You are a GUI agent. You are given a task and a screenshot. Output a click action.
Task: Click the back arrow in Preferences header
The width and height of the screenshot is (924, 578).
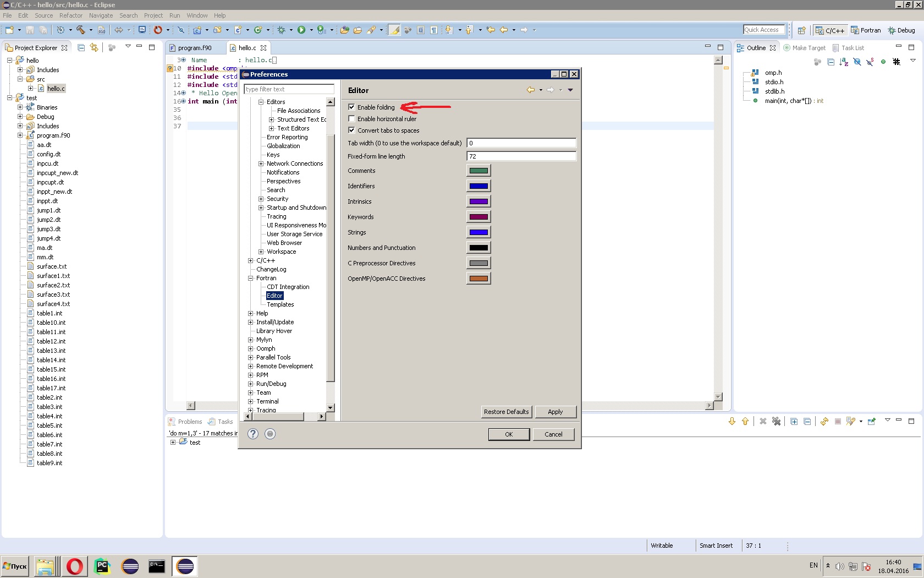(530, 90)
